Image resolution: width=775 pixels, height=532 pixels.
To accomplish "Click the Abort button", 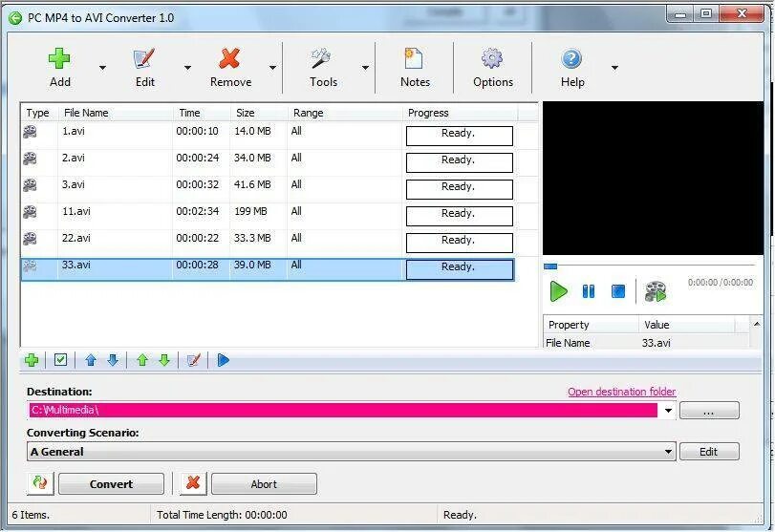I will tap(264, 484).
